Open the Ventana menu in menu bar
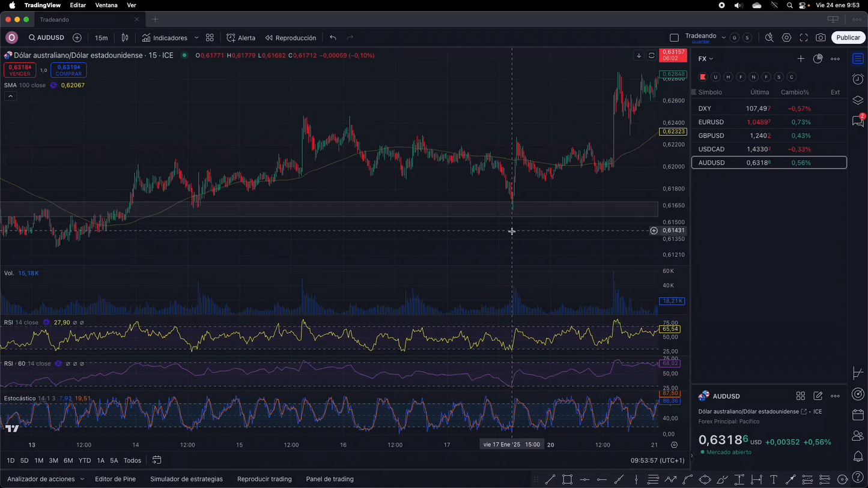The width and height of the screenshot is (868, 488). [x=106, y=5]
